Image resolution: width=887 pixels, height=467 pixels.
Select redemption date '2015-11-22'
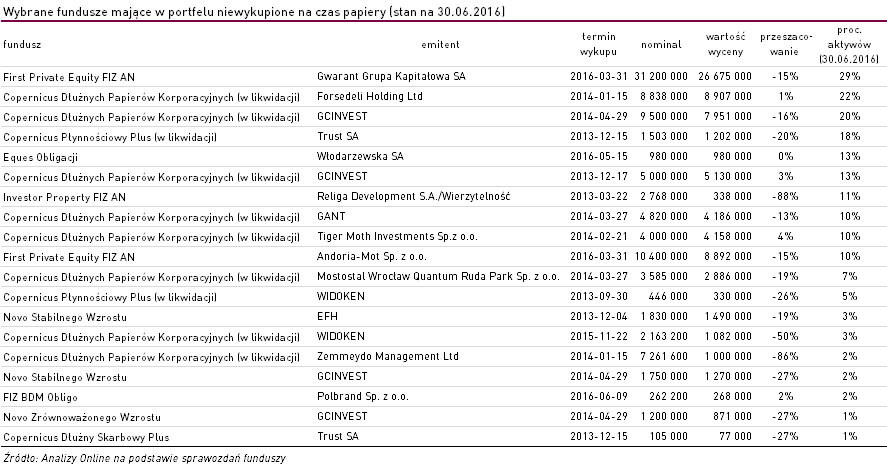pos(599,336)
